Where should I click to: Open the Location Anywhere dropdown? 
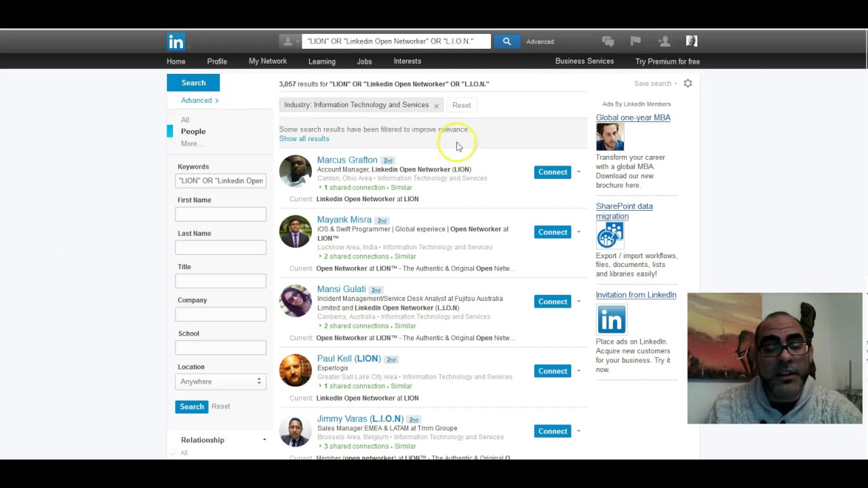pyautogui.click(x=220, y=382)
